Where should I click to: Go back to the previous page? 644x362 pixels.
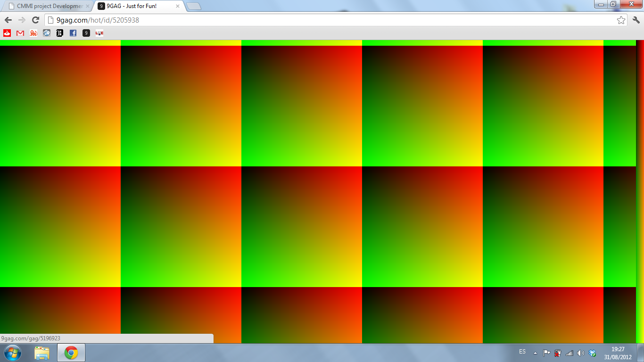[8, 20]
